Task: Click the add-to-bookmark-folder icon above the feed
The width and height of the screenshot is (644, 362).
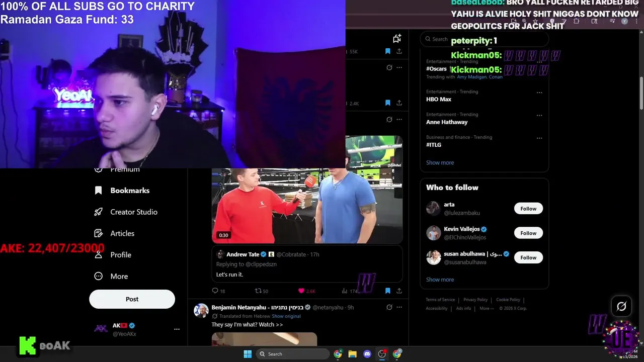Action: (397, 38)
